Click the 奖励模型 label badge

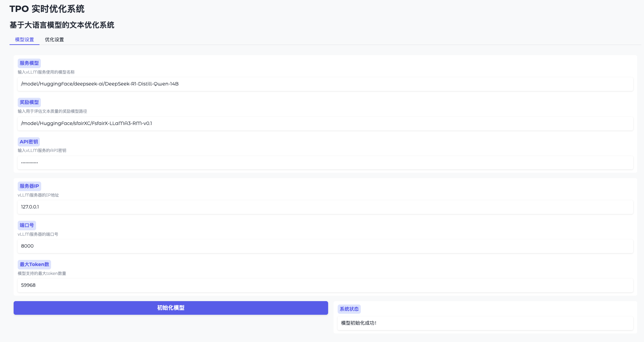(x=29, y=102)
